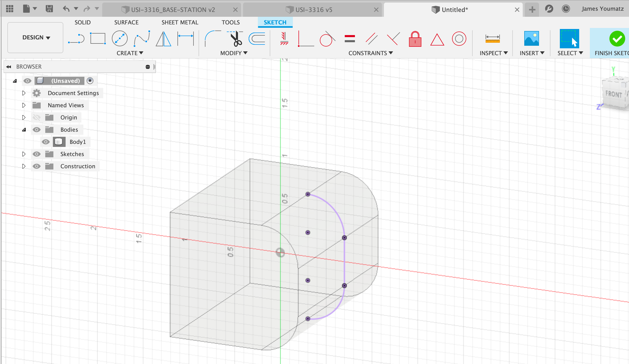
Task: Expand the CONSTRAINTS dropdown
Action: [370, 53]
